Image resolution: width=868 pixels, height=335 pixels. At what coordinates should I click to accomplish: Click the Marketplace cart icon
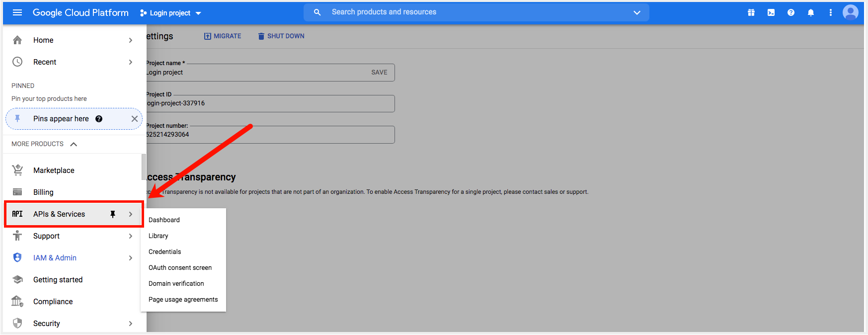[x=17, y=170]
